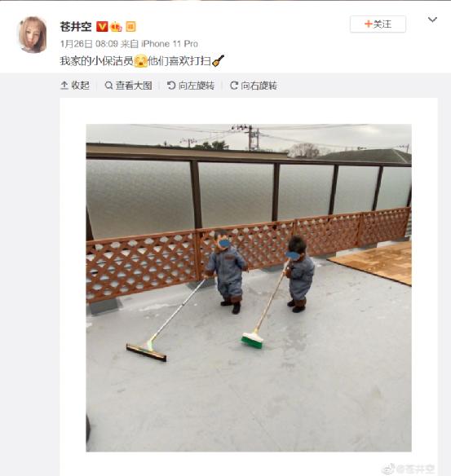Open the poster's profile avatar
The height and width of the screenshot is (476, 451).
point(33,35)
